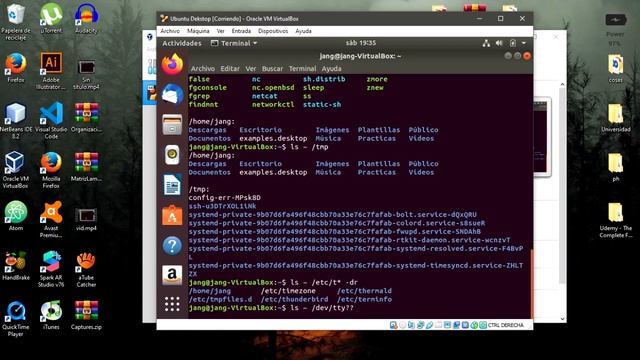Open LibreOffice Writer in the Ubuntu dock

coord(172,185)
